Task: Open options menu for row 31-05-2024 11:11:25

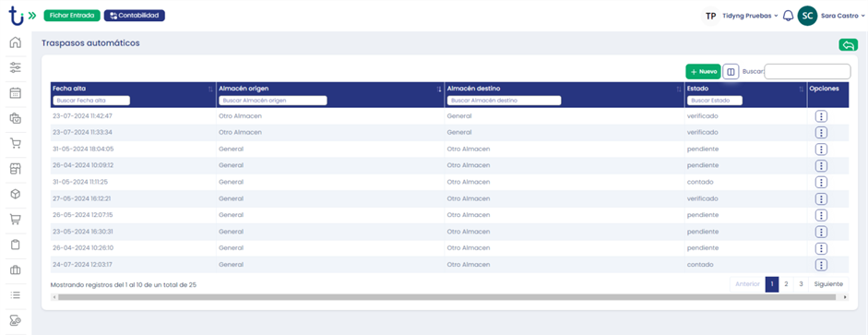Action: (822, 182)
